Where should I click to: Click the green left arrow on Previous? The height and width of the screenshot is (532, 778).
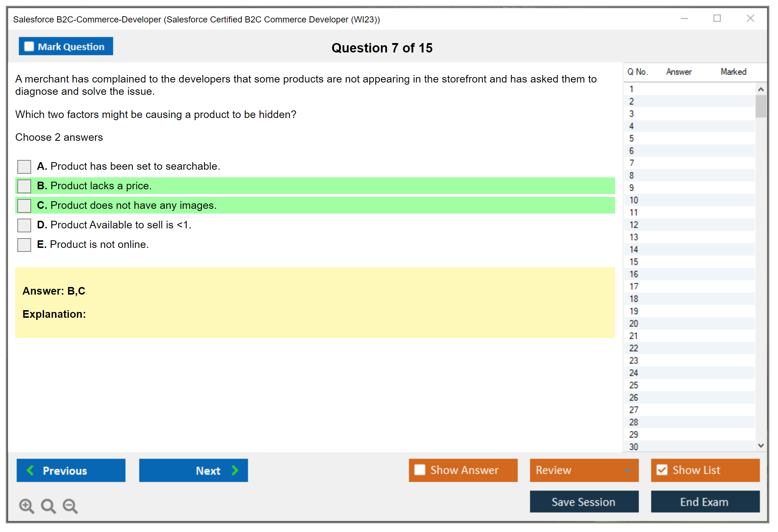(30, 470)
